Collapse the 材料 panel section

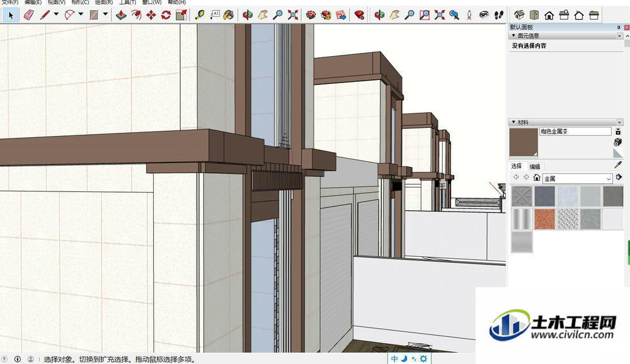pos(513,122)
